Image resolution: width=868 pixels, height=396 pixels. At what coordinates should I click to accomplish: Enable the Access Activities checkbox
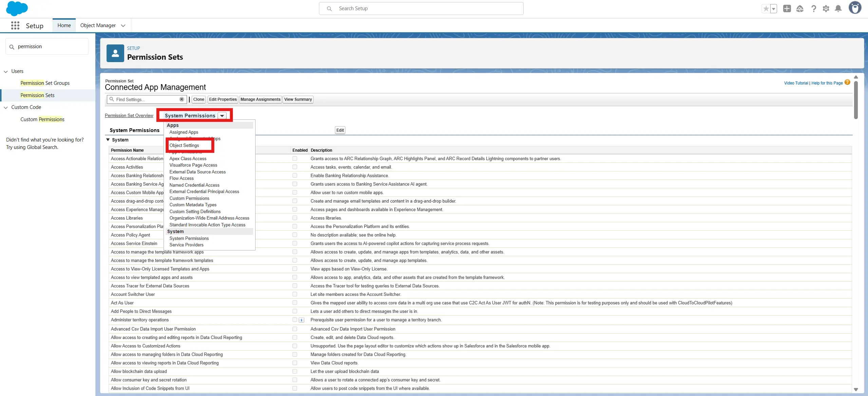pos(295,167)
